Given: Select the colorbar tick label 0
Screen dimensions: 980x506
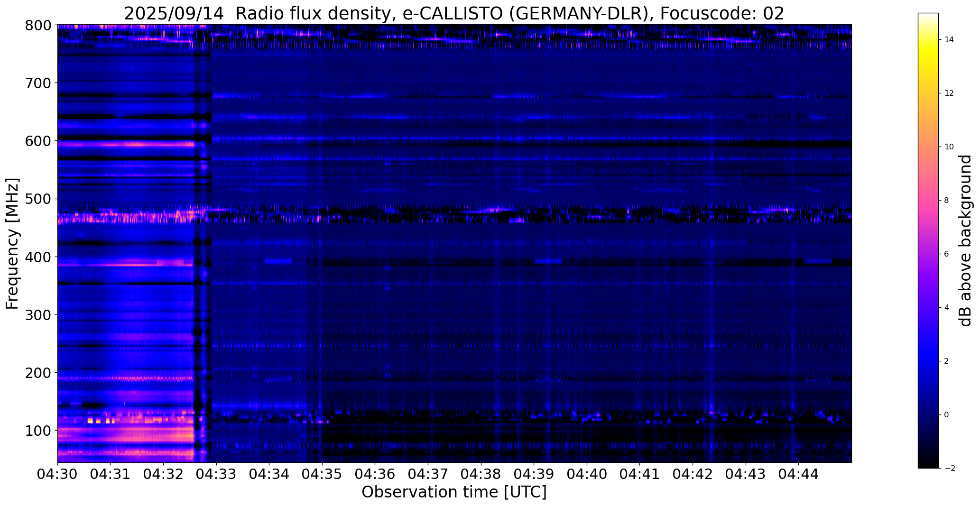Looking at the screenshot, I should (x=947, y=415).
